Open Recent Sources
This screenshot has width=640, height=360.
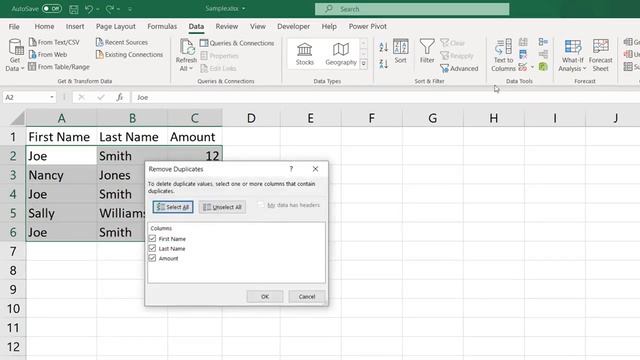pos(122,42)
